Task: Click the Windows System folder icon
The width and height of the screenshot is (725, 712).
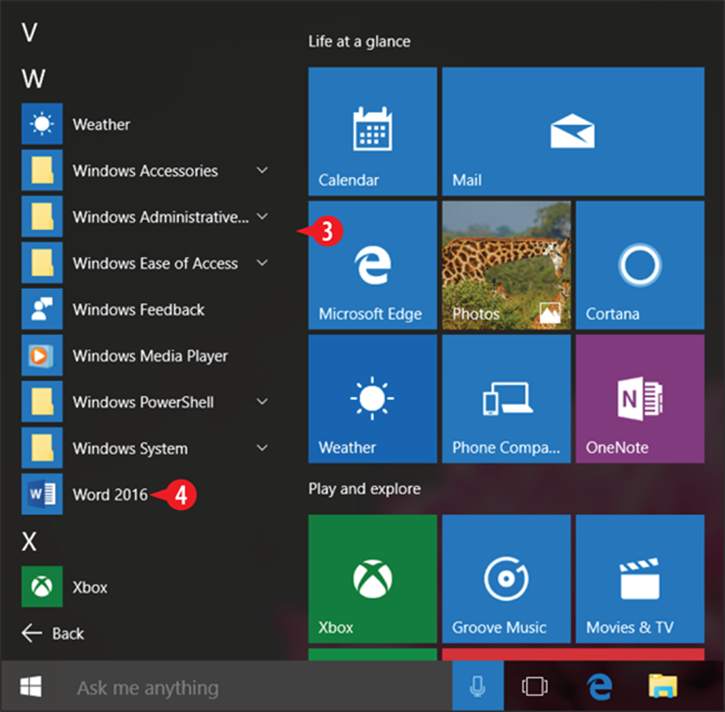Action: pyautogui.click(x=42, y=448)
